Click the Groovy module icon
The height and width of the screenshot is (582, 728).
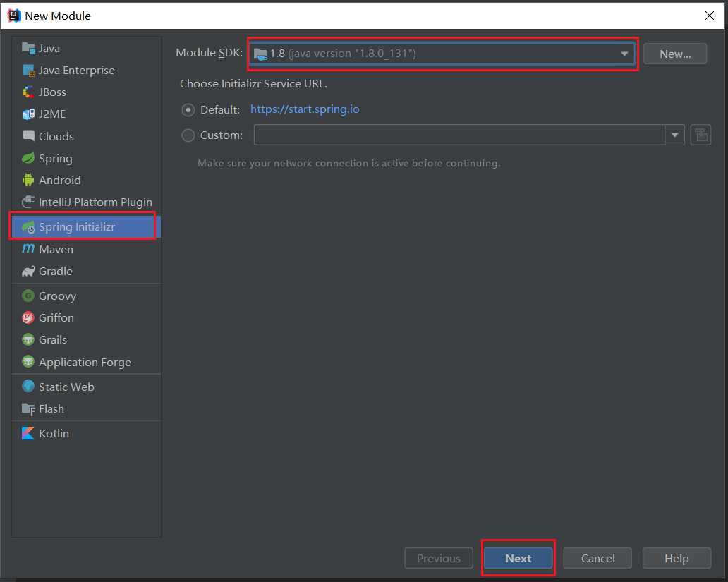[x=28, y=296]
